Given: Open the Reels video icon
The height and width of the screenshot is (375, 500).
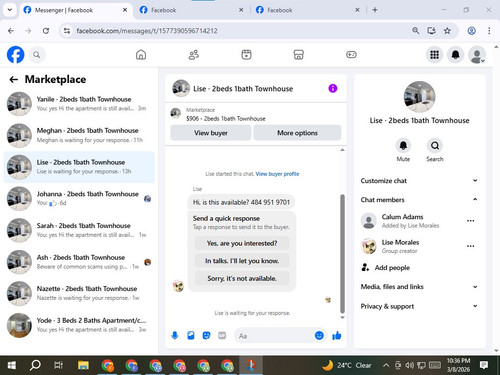Looking at the screenshot, I should coord(246,55).
